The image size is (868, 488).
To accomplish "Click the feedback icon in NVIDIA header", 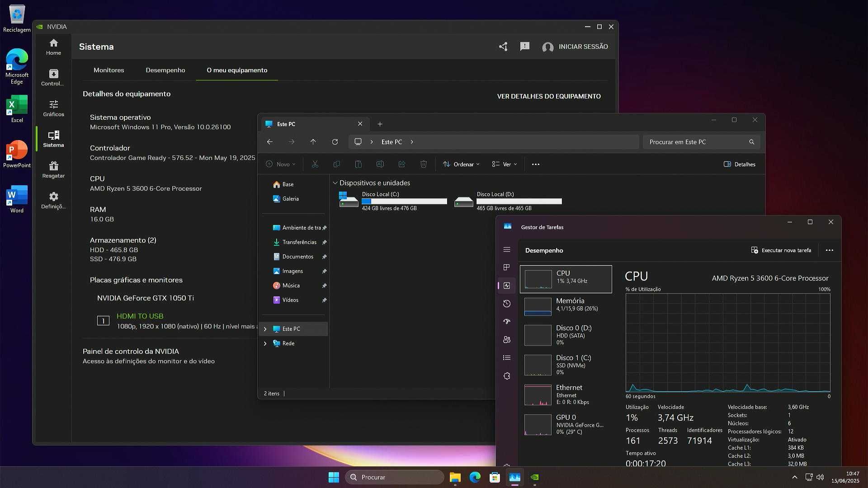I will (524, 47).
